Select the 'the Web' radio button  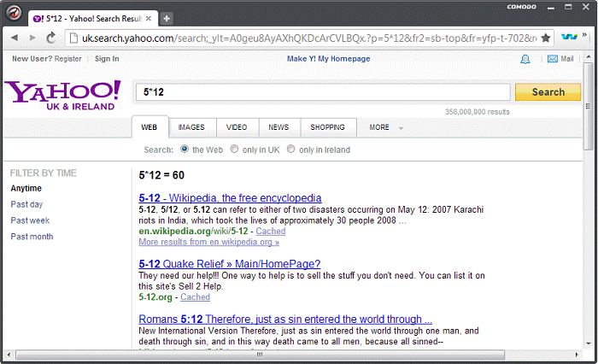185,149
